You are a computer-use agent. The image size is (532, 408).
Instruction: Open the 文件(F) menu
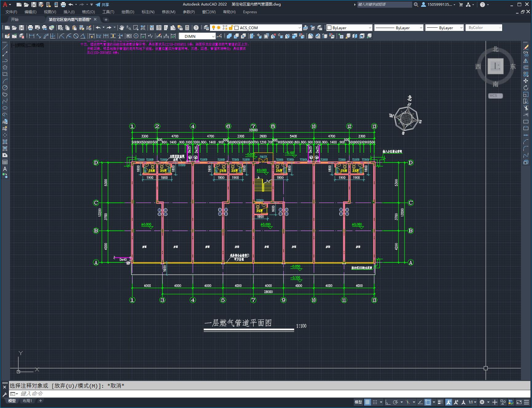pyautogui.click(x=11, y=12)
